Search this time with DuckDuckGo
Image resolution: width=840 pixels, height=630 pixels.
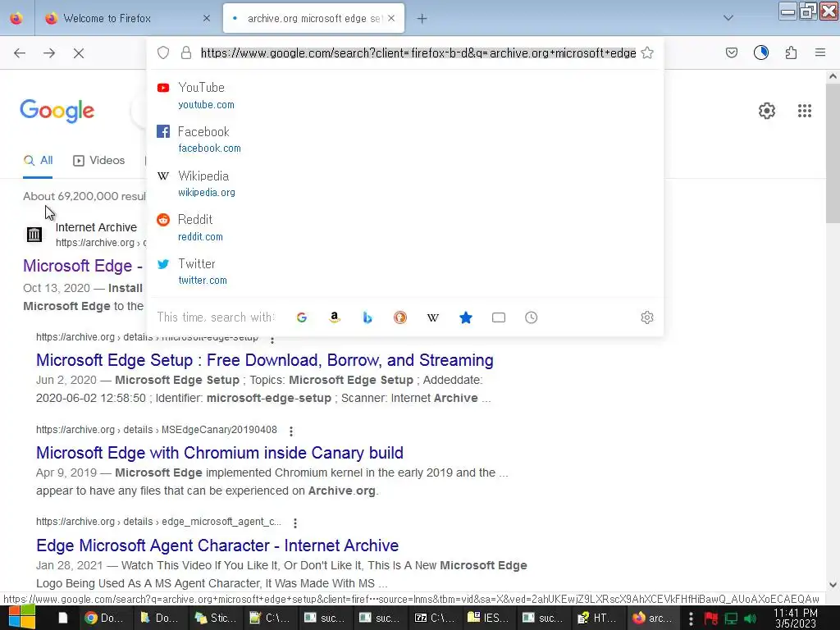(x=400, y=317)
